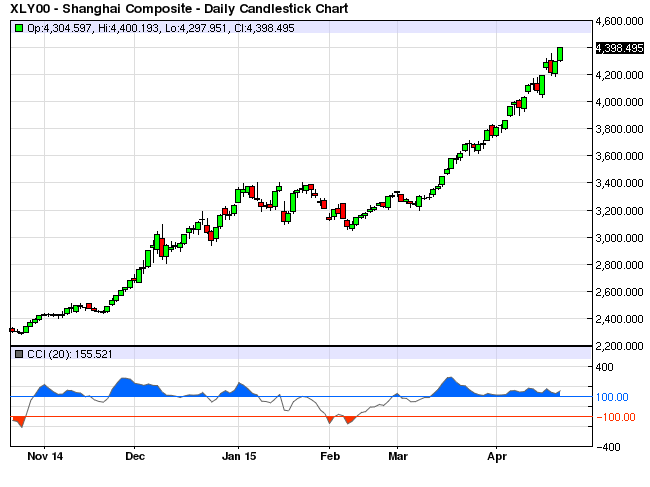Image resolution: width=650 pixels, height=487 pixels.
Task: Click the green legend square beside Op:4,304.597
Action: (x=19, y=28)
